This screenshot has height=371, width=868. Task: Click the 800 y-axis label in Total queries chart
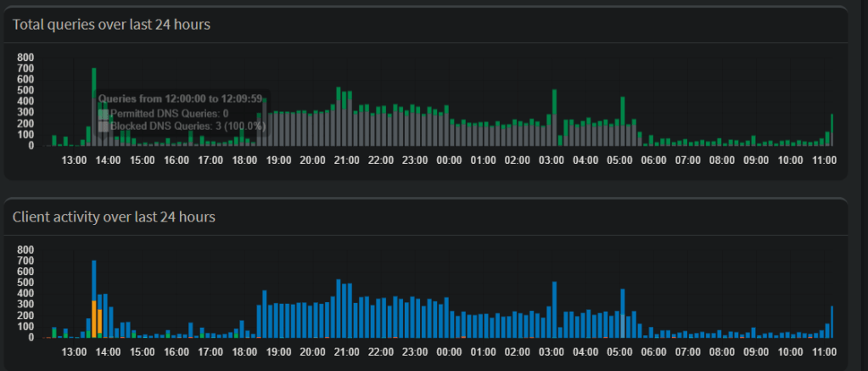(x=25, y=58)
